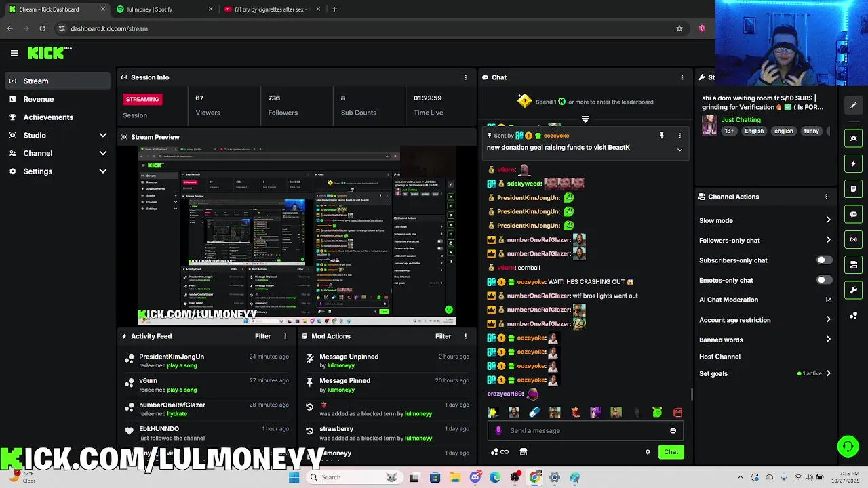Image resolution: width=868 pixels, height=488 pixels.
Task: Reload the browser page
Action: pos(42,28)
